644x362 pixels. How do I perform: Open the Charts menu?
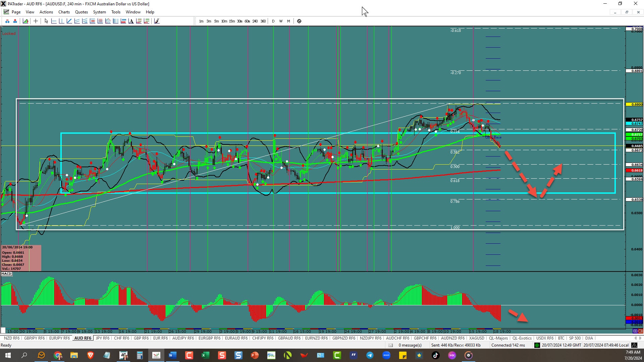coord(64,12)
